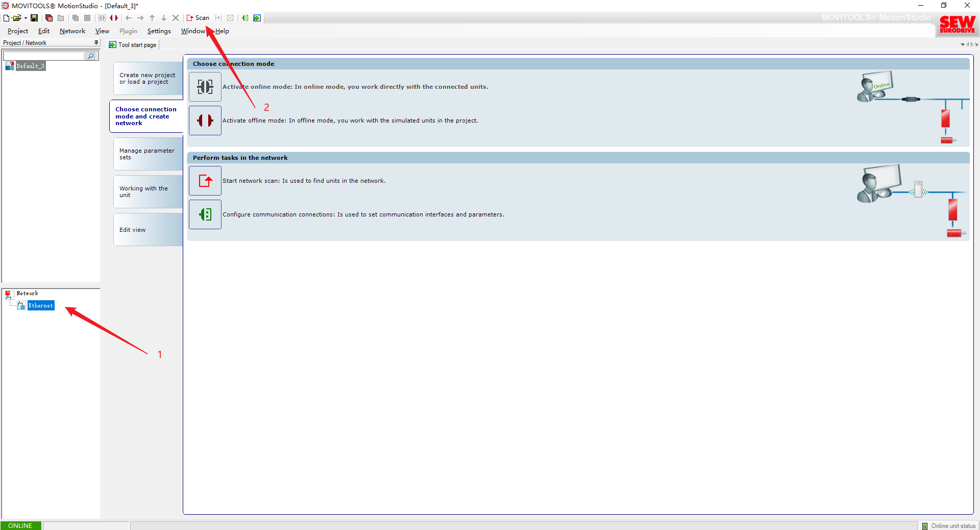Screen dimensions: 980x530
Task: Click the Save project floppy disk icon
Action: click(34, 18)
